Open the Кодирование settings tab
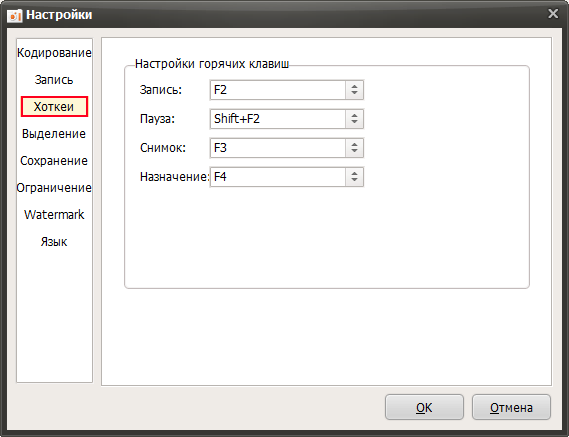Image resolution: width=569 pixels, height=437 pixels. [x=54, y=53]
